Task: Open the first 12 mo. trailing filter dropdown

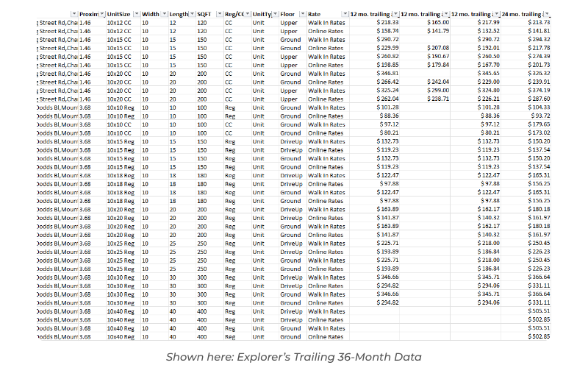Action: (396, 14)
